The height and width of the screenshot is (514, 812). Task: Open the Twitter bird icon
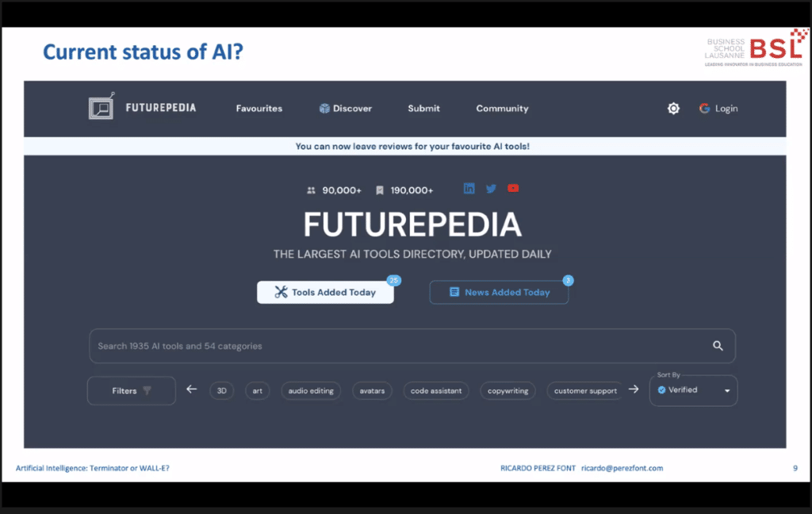[x=491, y=189]
